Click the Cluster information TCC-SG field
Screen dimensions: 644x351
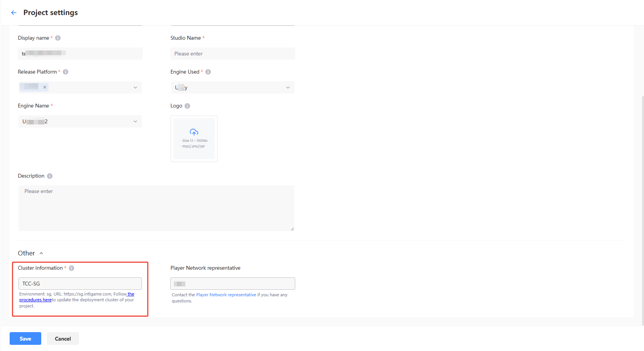pos(80,284)
